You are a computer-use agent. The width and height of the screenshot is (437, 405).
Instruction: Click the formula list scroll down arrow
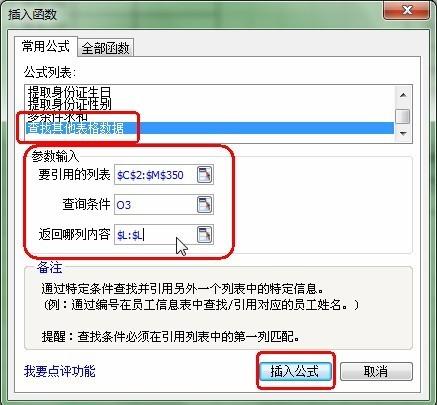pyautogui.click(x=403, y=133)
